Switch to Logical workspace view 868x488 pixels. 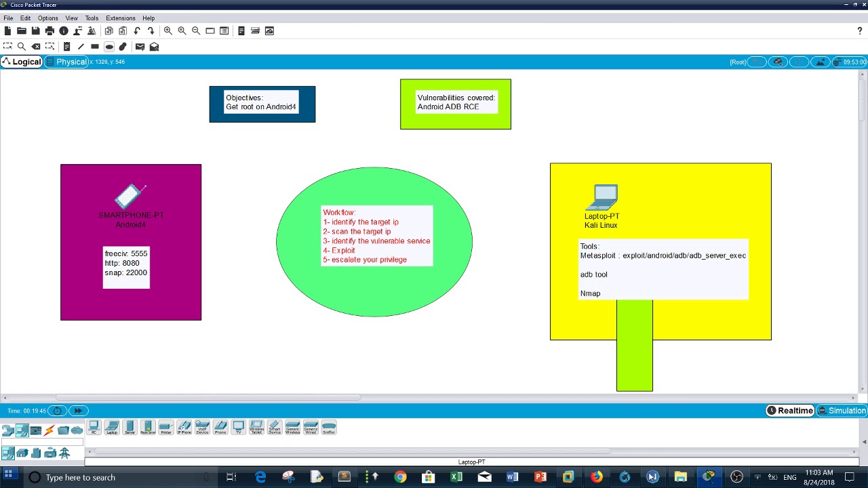coord(22,62)
